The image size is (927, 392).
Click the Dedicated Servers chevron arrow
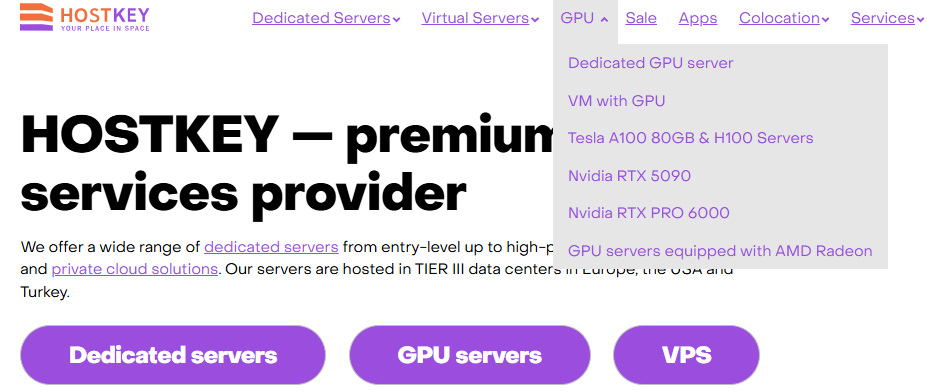[x=397, y=20]
